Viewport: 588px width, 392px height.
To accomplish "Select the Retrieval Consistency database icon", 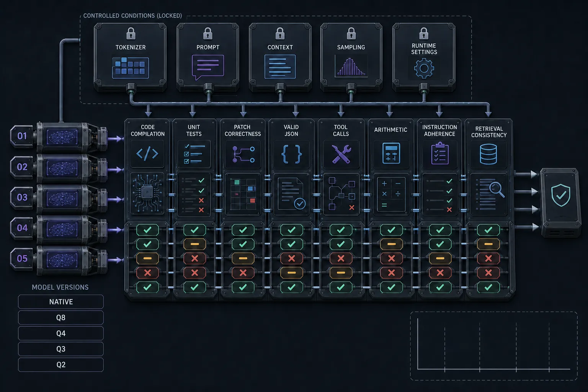I will 488,154.
